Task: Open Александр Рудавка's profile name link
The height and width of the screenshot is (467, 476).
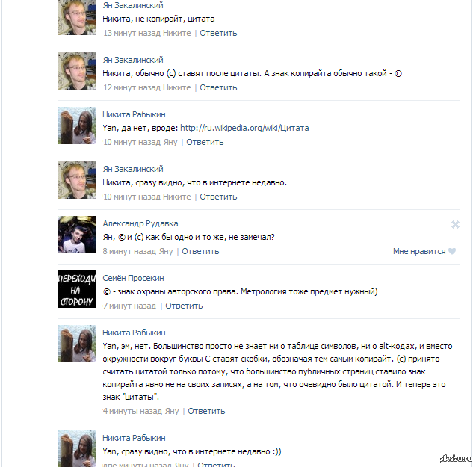Action: pyautogui.click(x=140, y=223)
